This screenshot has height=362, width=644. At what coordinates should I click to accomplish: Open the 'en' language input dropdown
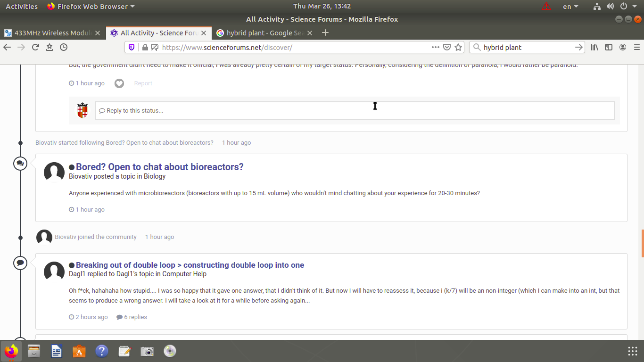pyautogui.click(x=570, y=7)
